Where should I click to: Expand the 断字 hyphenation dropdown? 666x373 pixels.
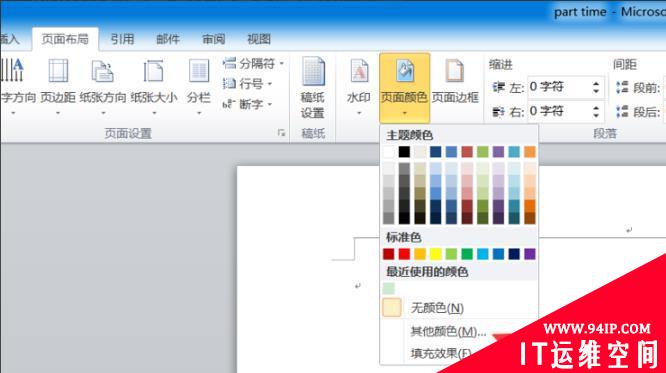point(248,104)
